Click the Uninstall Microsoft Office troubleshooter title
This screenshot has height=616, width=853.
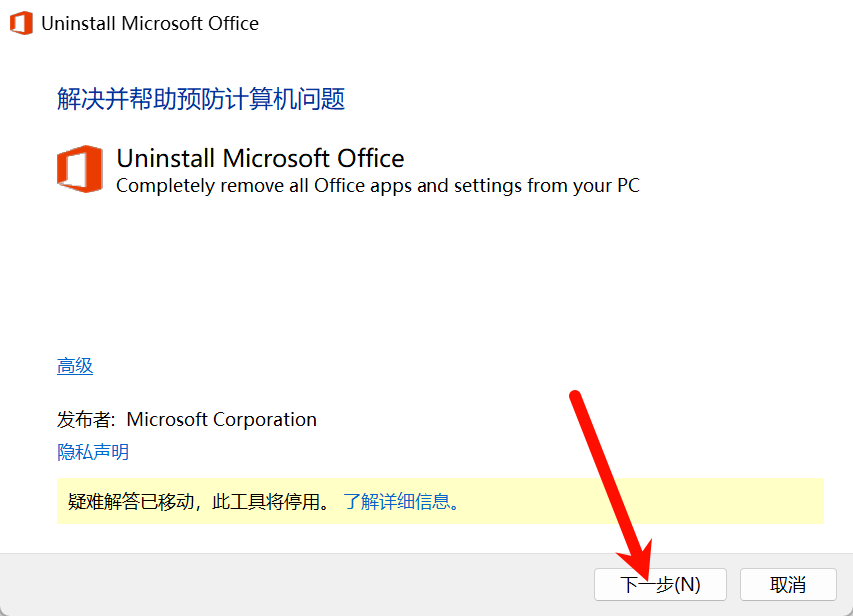pos(260,158)
